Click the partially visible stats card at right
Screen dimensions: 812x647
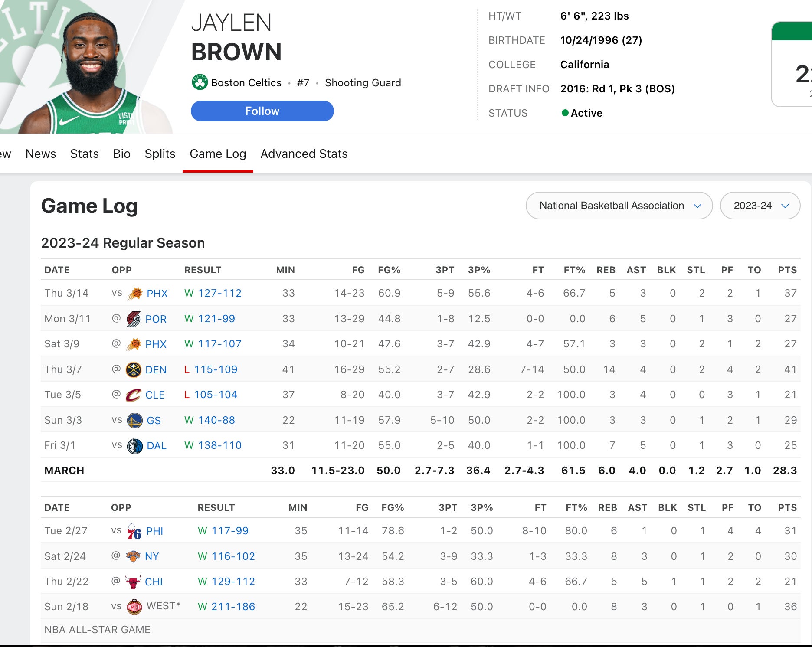[792, 64]
